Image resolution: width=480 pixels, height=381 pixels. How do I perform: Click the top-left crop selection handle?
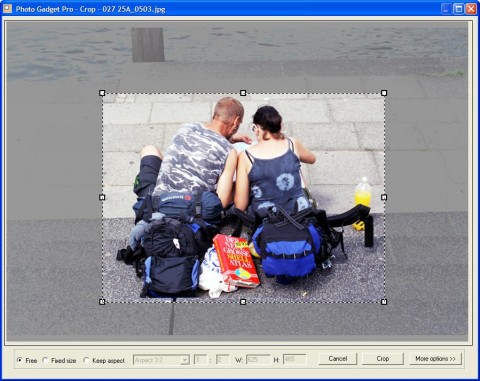point(102,93)
